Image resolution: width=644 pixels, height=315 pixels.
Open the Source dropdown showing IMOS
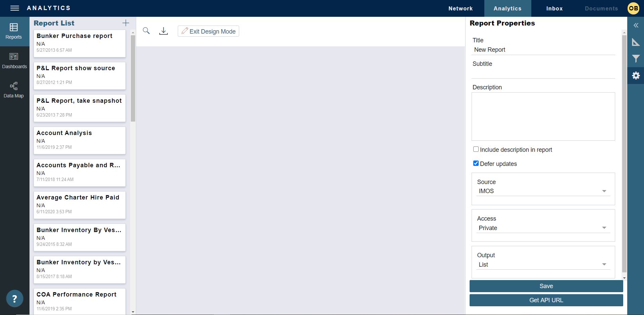[x=604, y=191]
